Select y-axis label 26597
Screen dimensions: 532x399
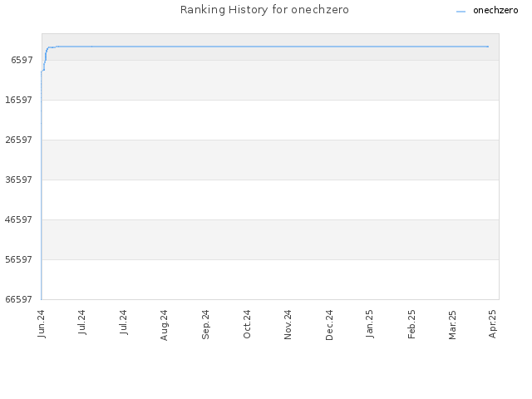(18, 140)
